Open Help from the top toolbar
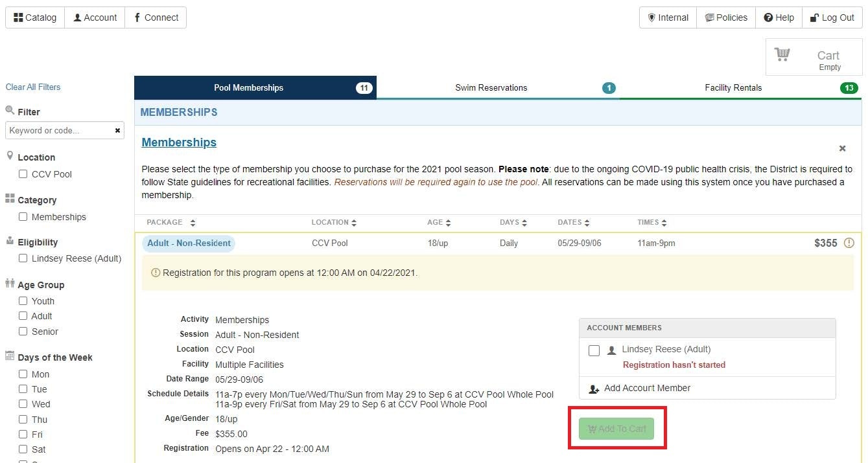The height and width of the screenshot is (463, 868). click(779, 17)
